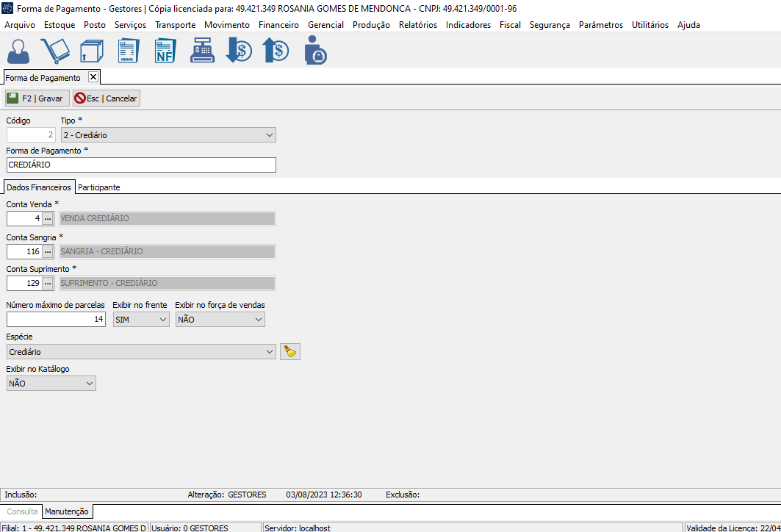Select the Manutenção bottom tab

[x=67, y=511]
